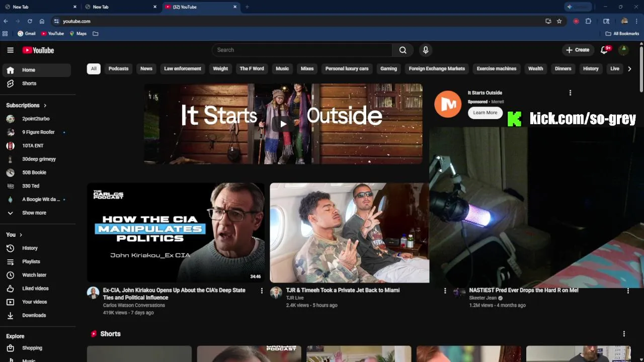Screen dimensions: 644x362
Task: Open Shopping under Explore
Action: point(37,348)
